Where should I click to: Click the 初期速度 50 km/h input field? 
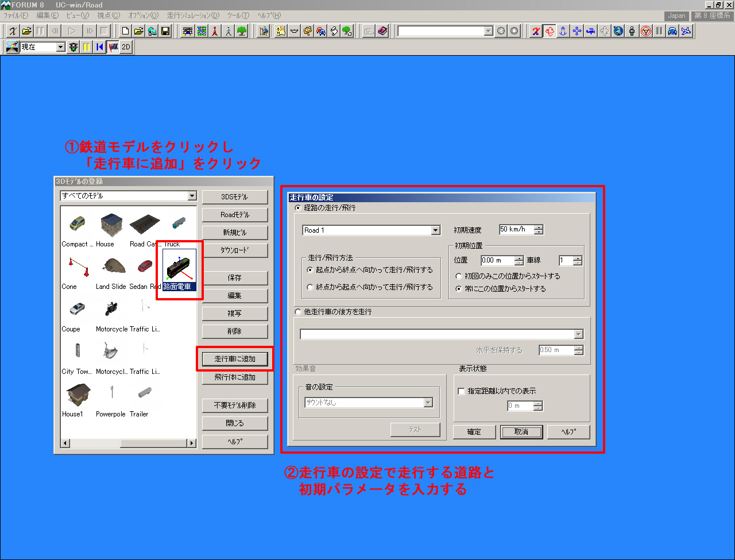516,230
